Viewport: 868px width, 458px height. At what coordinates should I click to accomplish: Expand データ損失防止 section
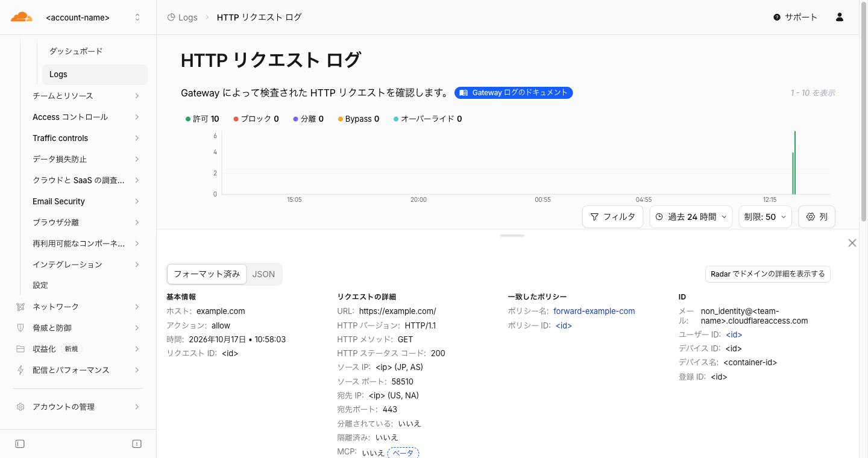[87, 159]
